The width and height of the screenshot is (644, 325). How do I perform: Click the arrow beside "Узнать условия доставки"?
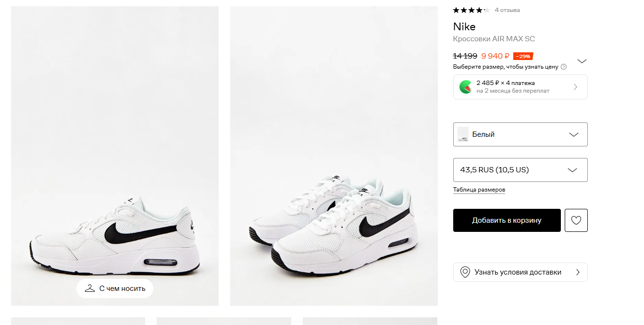(x=578, y=272)
